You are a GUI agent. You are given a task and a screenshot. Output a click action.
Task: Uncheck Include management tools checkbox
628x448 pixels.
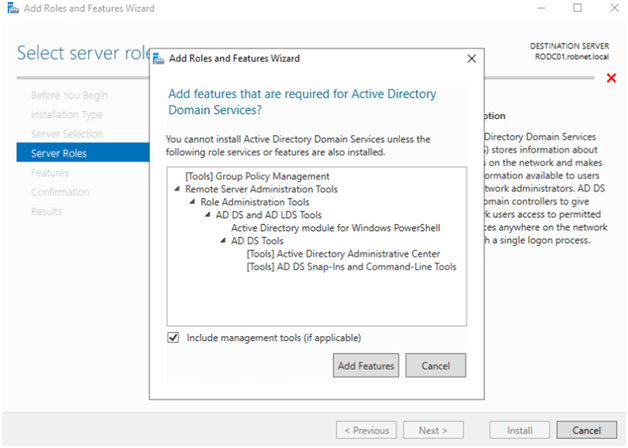click(x=173, y=338)
